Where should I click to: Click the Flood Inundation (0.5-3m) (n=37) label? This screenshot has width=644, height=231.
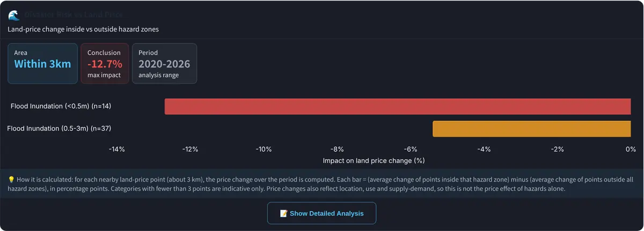tap(59, 129)
